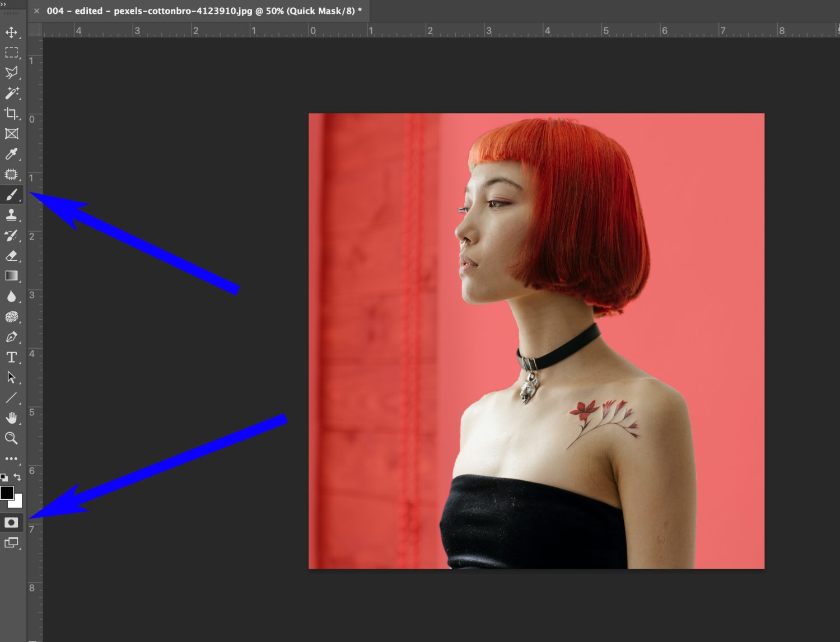This screenshot has width=840, height=642.
Task: Select the Hand tool
Action: pos(11,418)
